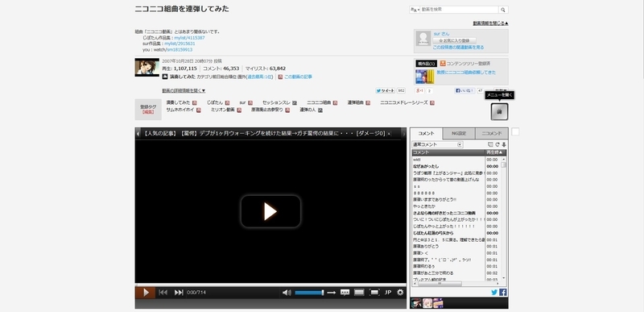Open the この動画の記事 link
This screenshot has width=644, height=312.
click(298, 77)
